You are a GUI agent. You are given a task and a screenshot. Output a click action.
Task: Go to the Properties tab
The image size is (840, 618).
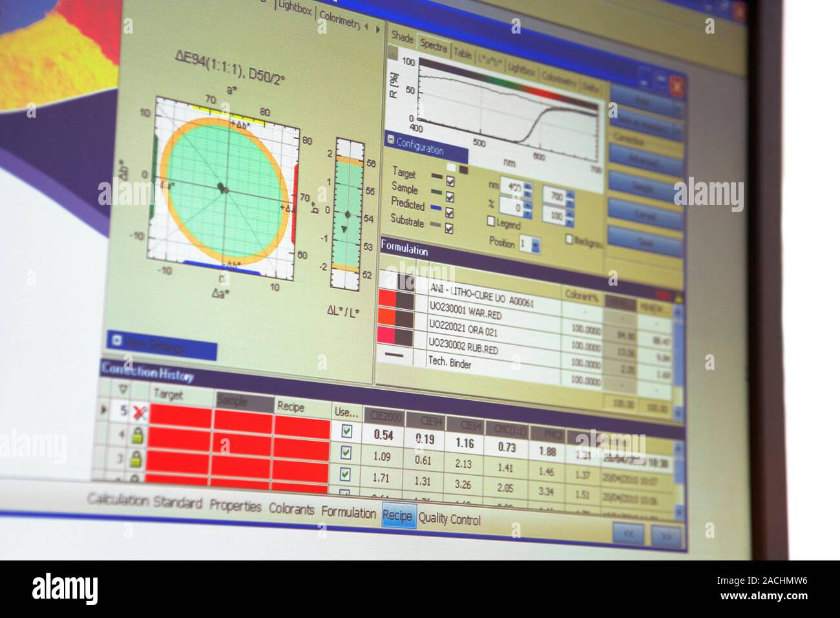pyautogui.click(x=235, y=506)
